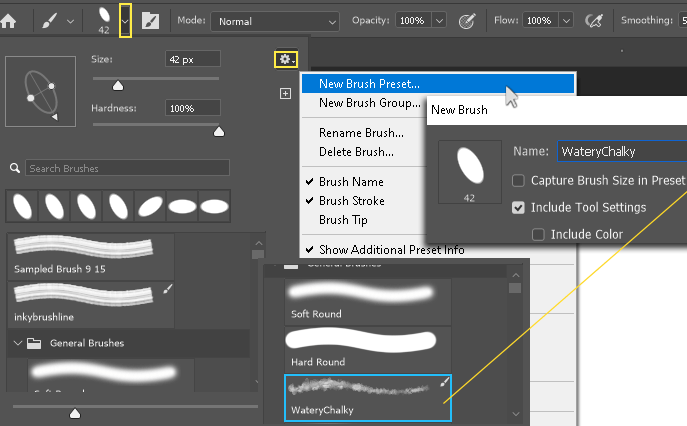The height and width of the screenshot is (426, 687).
Task: Click the General Brushes folder icon
Action: point(34,343)
